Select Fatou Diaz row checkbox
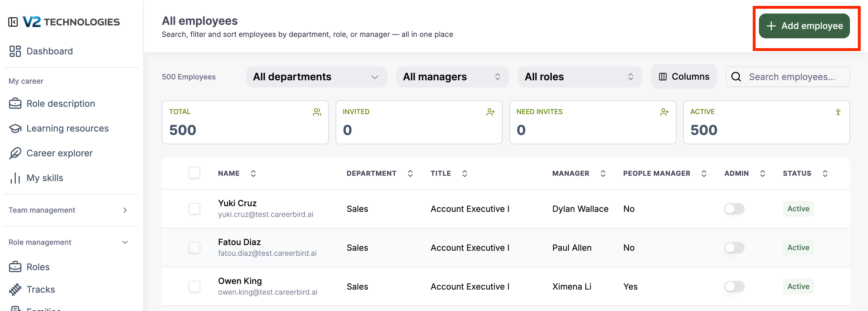This screenshot has height=311, width=868. pos(194,248)
